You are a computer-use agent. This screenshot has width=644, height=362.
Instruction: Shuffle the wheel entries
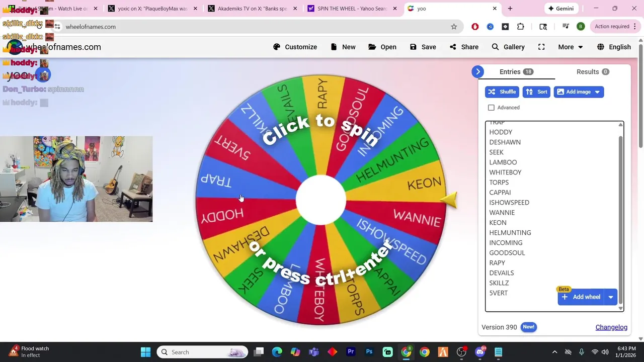pos(502,92)
